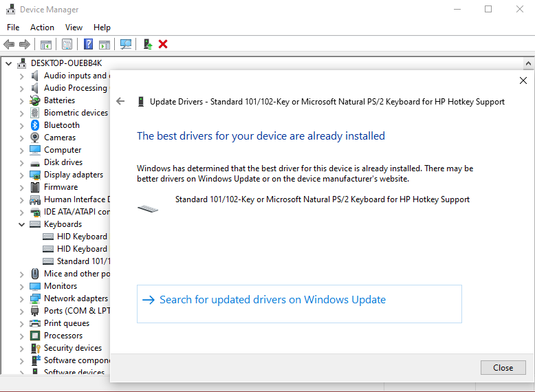
Task: Collapse the DESKTOP-OUEBB4K root node
Action: (x=9, y=63)
